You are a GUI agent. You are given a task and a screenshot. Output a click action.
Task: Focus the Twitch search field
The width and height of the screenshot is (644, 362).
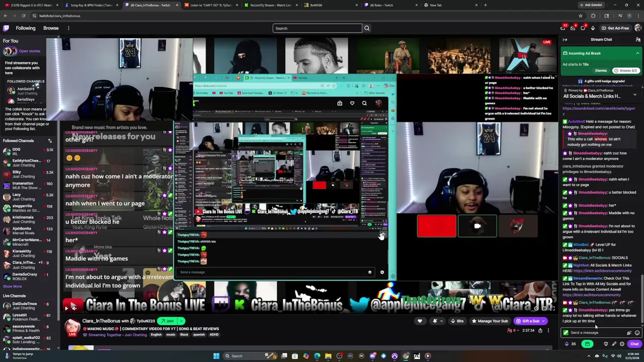[317, 28]
